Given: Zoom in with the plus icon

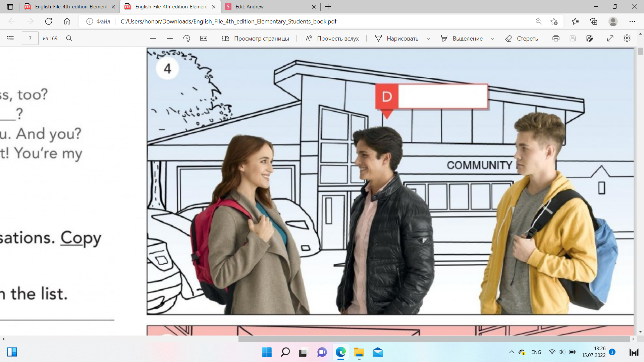Looking at the screenshot, I should [x=170, y=39].
